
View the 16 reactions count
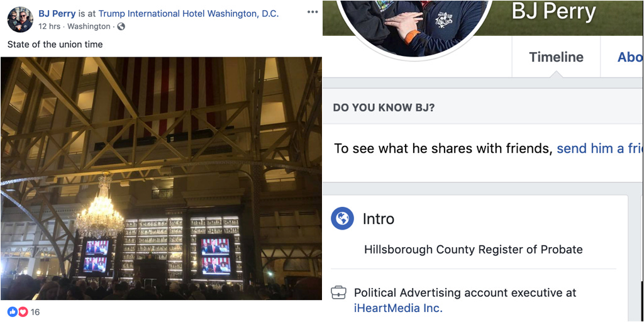pyautogui.click(x=35, y=312)
